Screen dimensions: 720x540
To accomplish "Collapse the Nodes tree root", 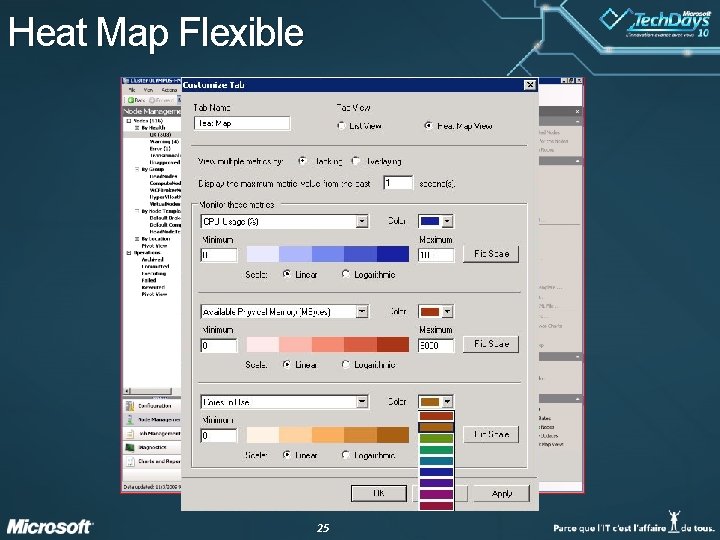I will point(129,121).
